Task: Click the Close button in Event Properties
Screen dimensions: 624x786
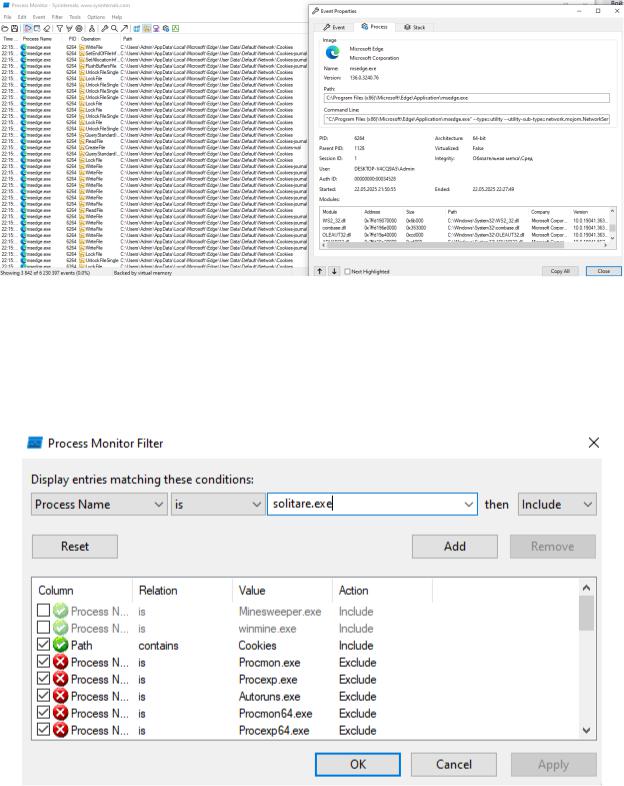Action: click(603, 271)
